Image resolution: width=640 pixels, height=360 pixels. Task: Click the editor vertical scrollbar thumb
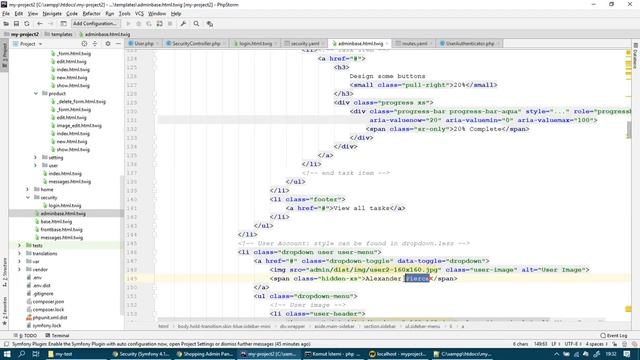(629, 130)
